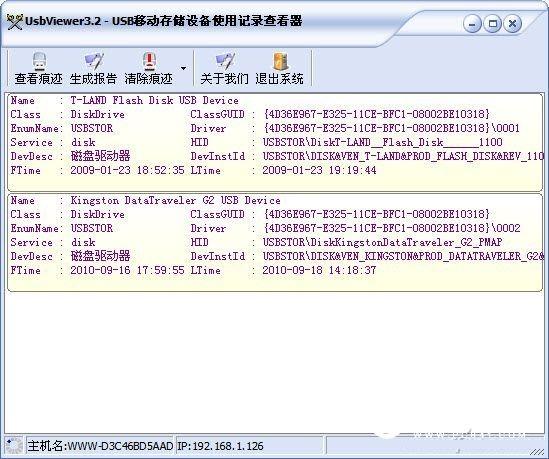Click the UsbViewer app icon in title bar
This screenshot has height=459, width=549.
(15, 22)
